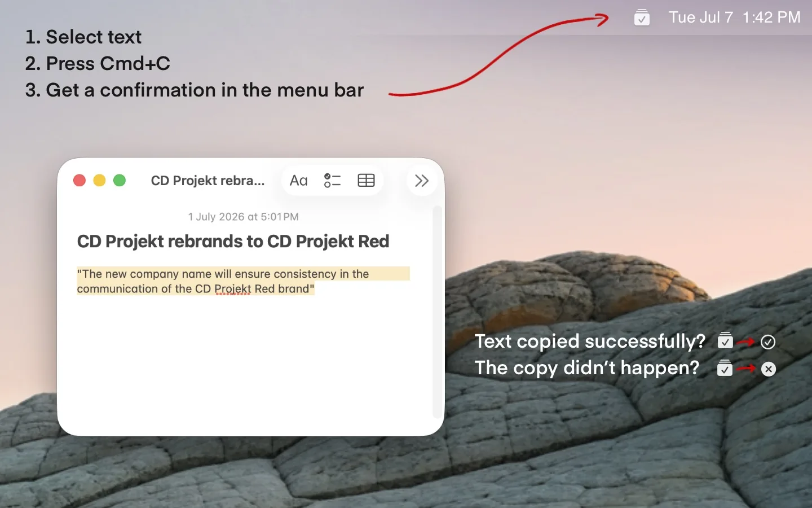Click clipboard icon beside The copy didn't happen
The image size is (812, 508).
tap(725, 367)
